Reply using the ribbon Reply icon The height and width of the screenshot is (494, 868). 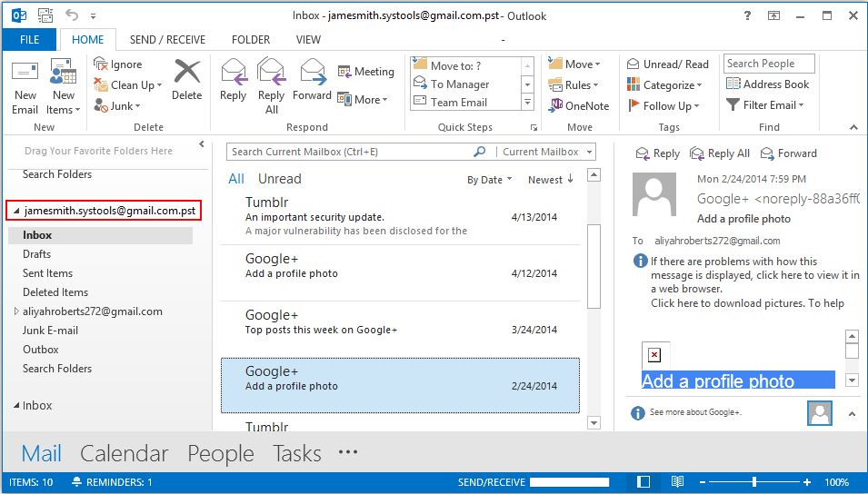point(233,80)
